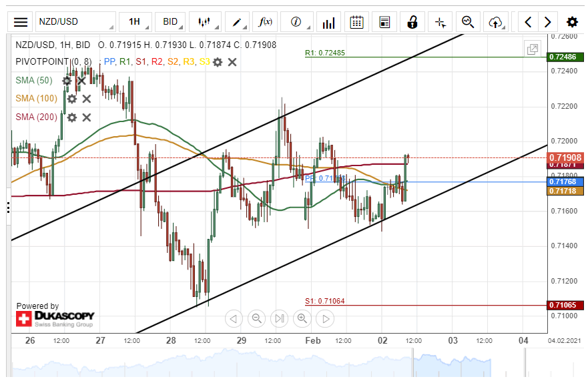Open SMA (50) settings gear
Viewport: 588px width, 381px height.
[66, 81]
